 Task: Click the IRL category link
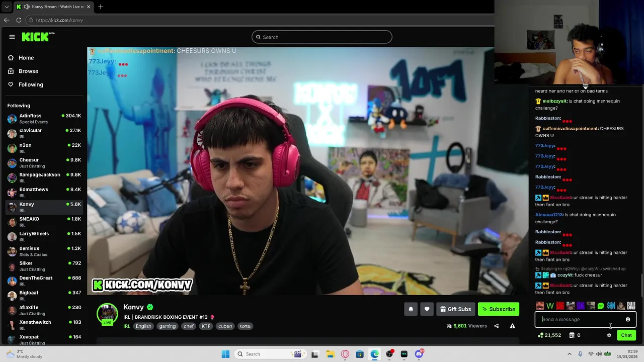click(127, 326)
